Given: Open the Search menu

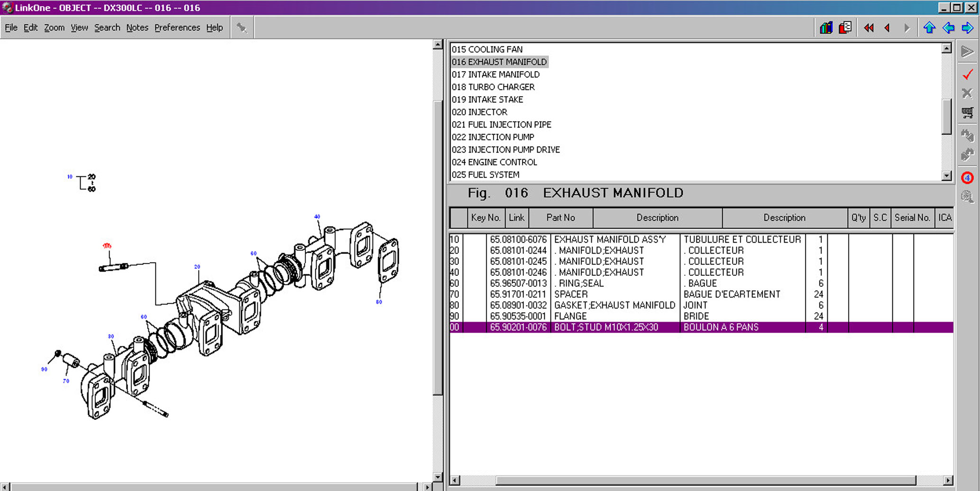Looking at the screenshot, I should coord(107,27).
